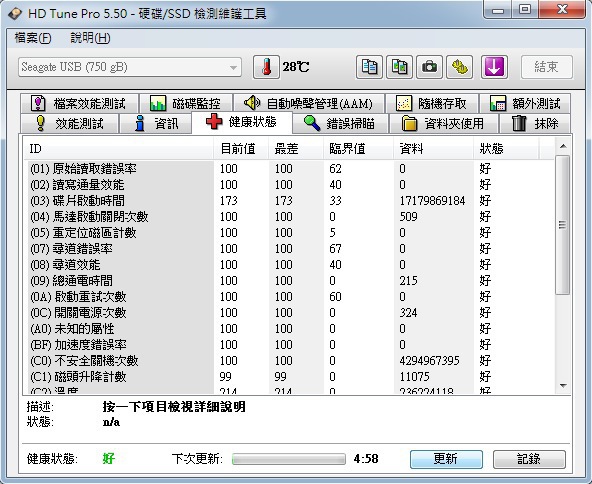The image size is (592, 484).
Task: Click the copy screenshot to clipboard icon
Action: pos(399,67)
